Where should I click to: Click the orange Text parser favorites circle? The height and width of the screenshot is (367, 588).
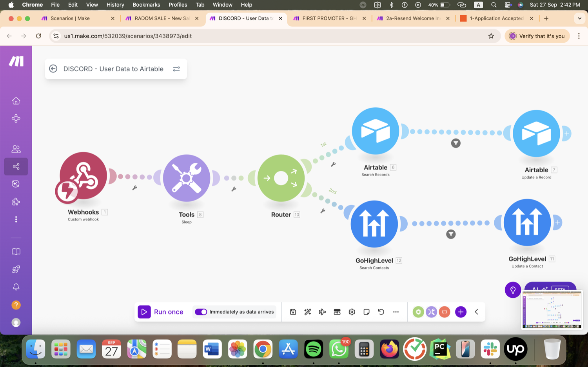(444, 312)
